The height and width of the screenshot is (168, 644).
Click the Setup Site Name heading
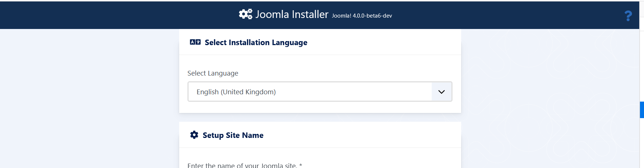point(233,135)
